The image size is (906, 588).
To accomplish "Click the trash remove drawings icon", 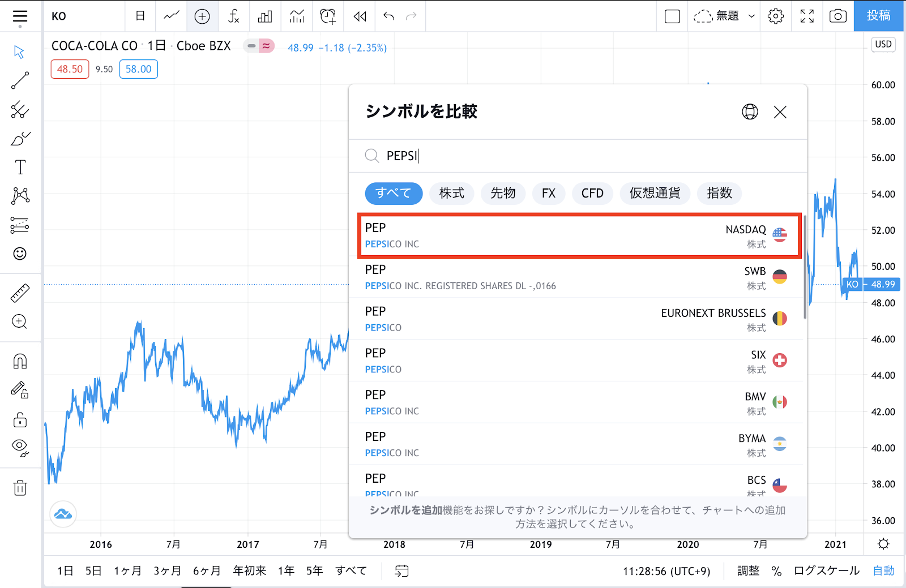I will 20,488.
